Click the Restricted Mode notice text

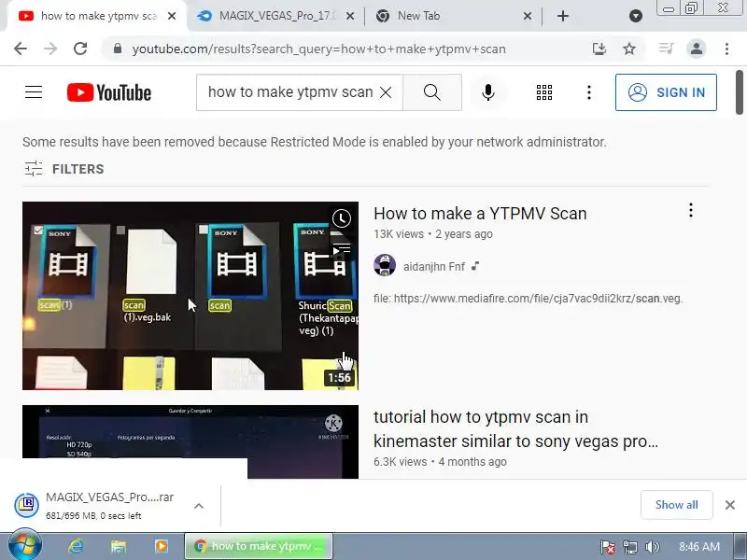(315, 142)
